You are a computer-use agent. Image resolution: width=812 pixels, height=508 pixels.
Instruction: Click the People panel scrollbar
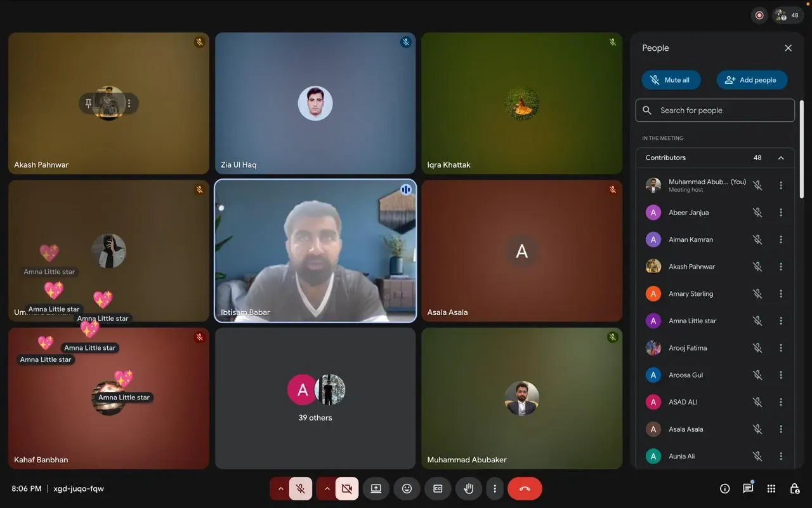click(801, 149)
